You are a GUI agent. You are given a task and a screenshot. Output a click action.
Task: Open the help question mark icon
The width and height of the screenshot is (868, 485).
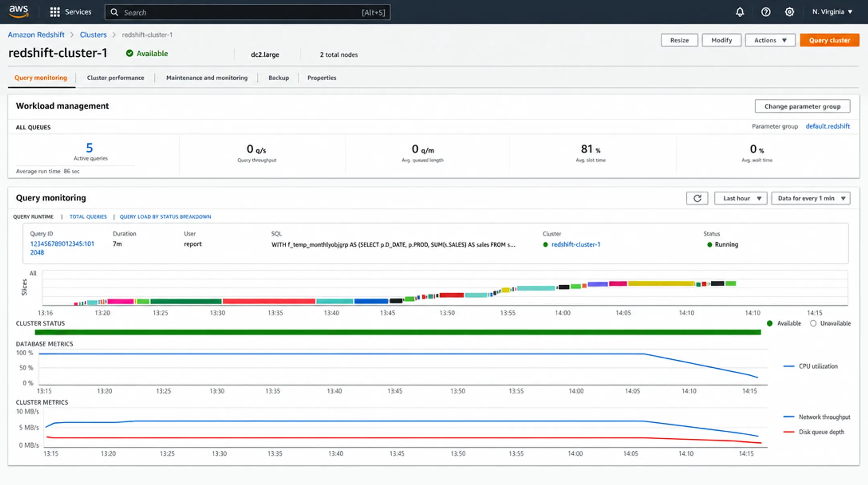(x=766, y=12)
